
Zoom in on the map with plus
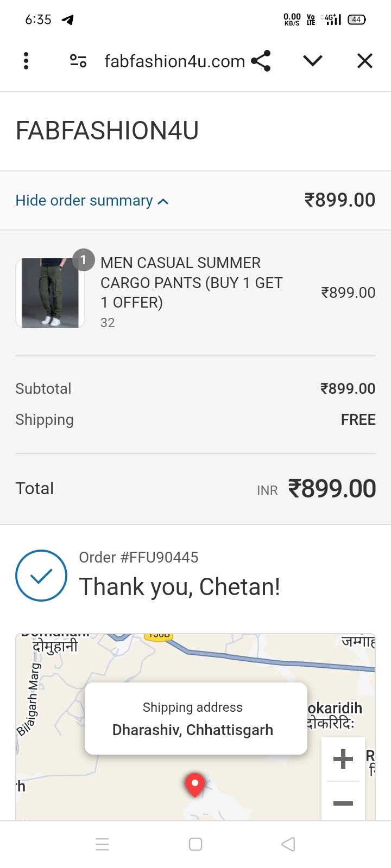343,759
